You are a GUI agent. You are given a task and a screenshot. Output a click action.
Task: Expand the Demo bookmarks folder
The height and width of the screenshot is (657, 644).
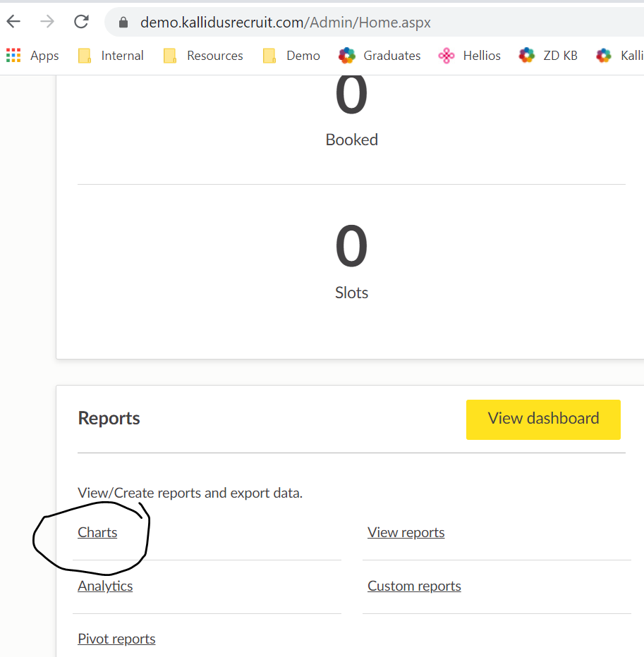pyautogui.click(x=291, y=56)
